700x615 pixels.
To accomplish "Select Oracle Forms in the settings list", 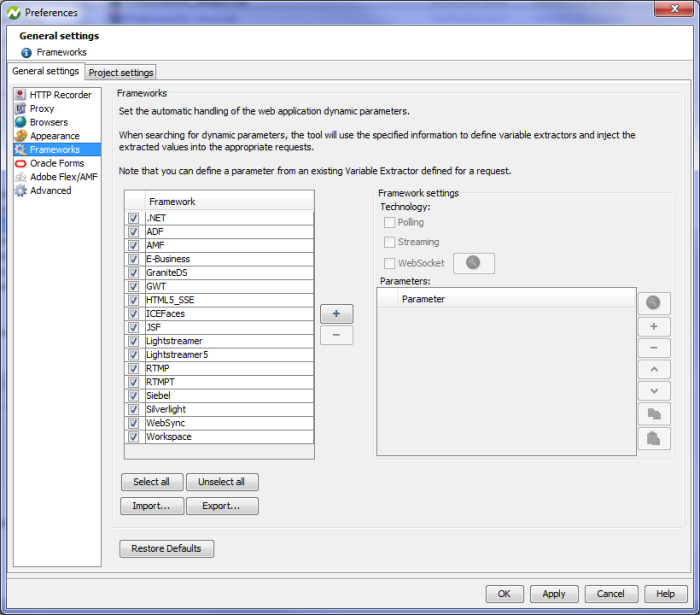I will pyautogui.click(x=56, y=163).
